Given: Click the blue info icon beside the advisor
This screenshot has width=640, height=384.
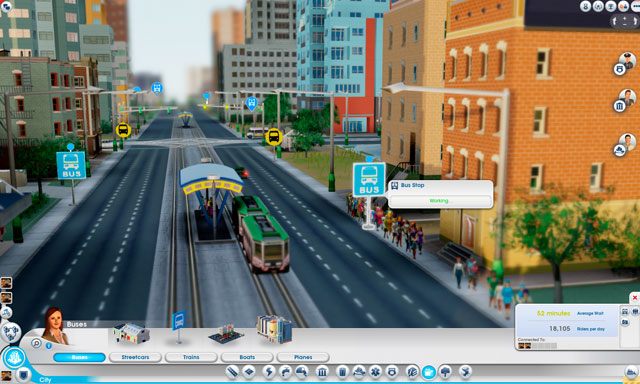Looking at the screenshot, I should point(49,346).
